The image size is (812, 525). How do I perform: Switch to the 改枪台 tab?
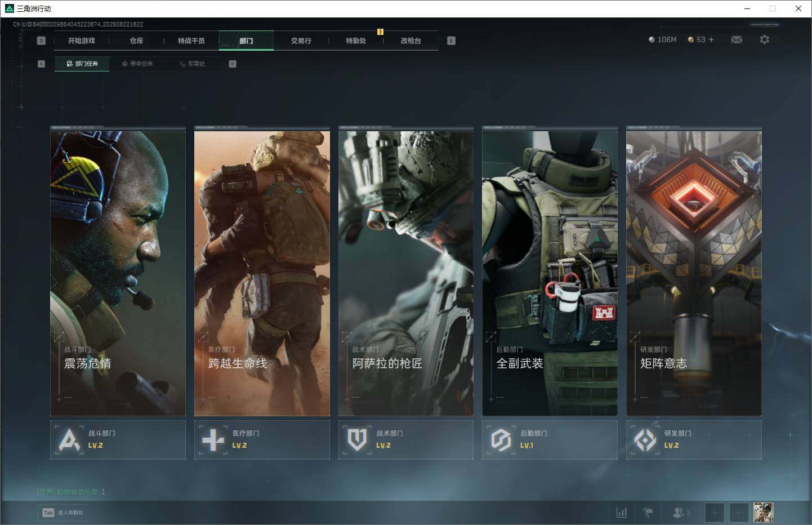411,41
